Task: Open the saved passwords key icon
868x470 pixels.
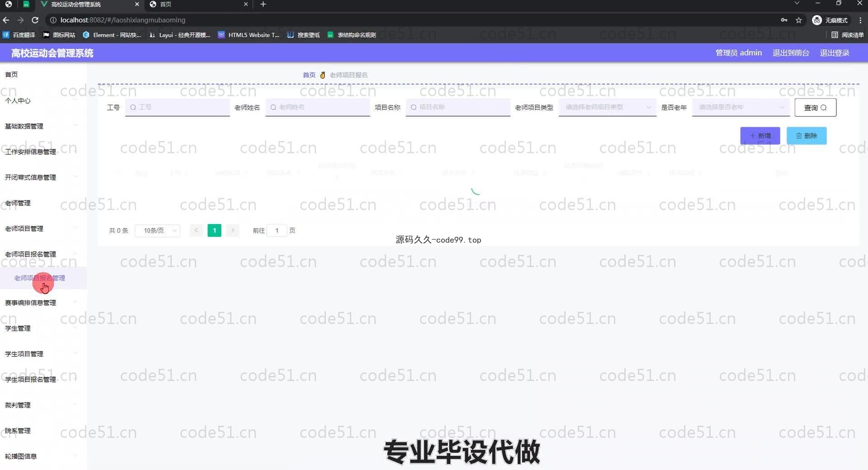Action: point(784,20)
